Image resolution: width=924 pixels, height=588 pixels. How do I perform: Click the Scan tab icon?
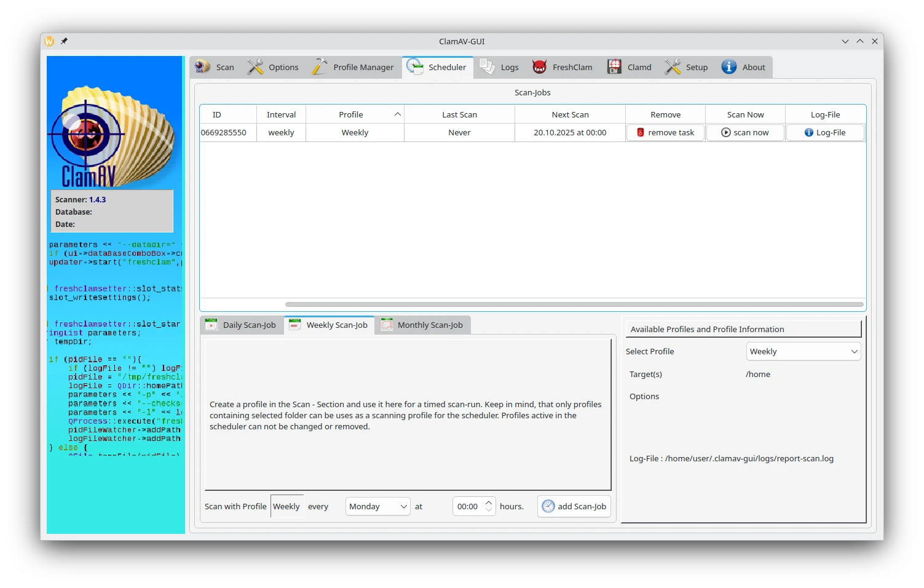point(203,67)
